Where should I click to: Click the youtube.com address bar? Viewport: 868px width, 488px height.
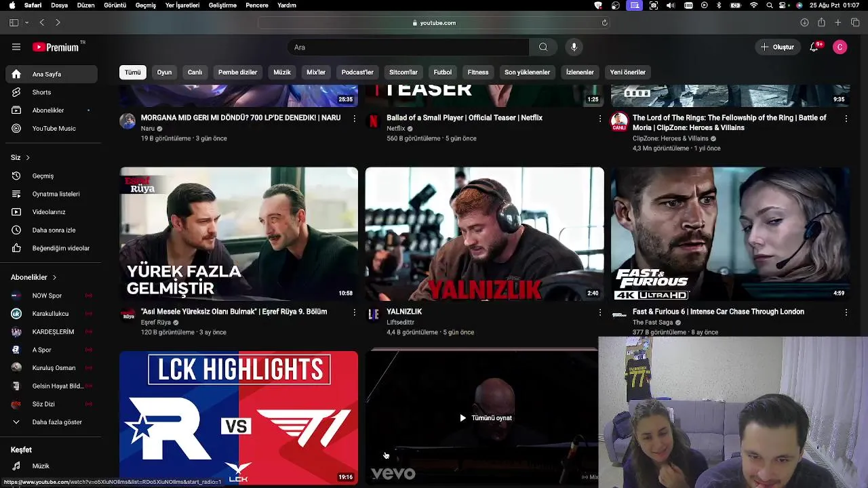coord(434,22)
